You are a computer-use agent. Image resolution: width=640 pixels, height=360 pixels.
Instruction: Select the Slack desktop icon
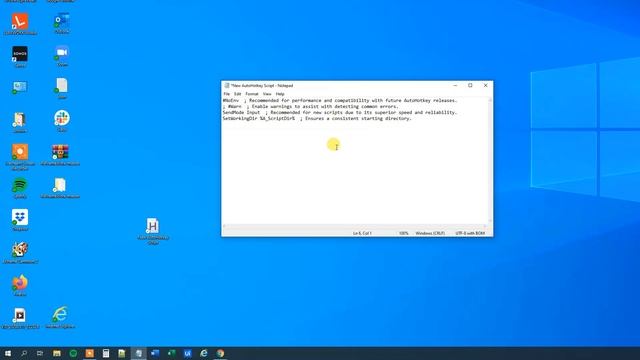(62, 121)
